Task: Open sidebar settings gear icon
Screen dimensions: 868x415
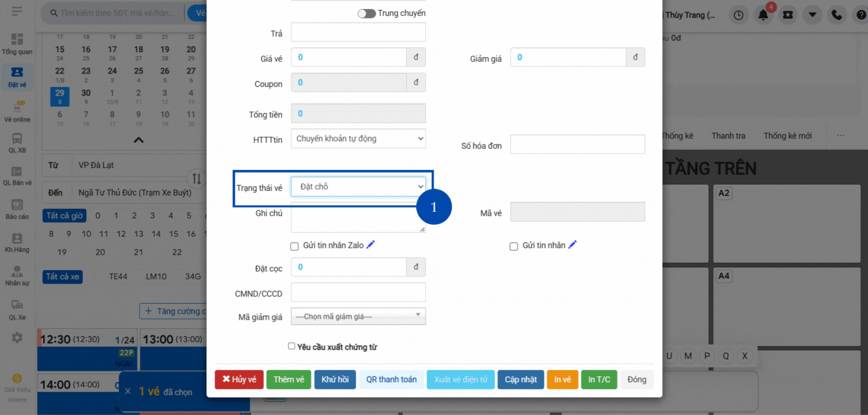Action: pos(17,338)
